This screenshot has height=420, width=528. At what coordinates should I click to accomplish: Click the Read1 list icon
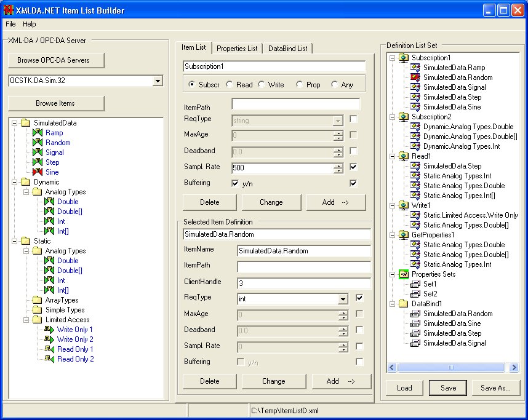pos(404,156)
